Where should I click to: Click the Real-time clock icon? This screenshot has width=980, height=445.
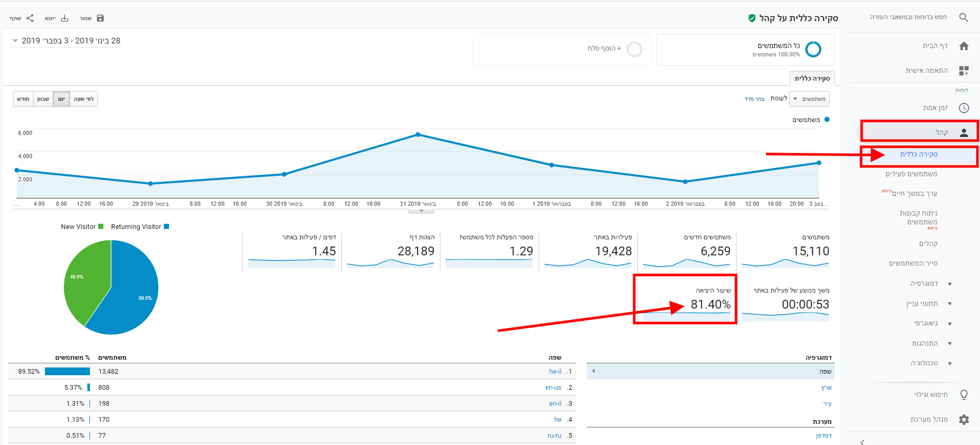(x=963, y=108)
